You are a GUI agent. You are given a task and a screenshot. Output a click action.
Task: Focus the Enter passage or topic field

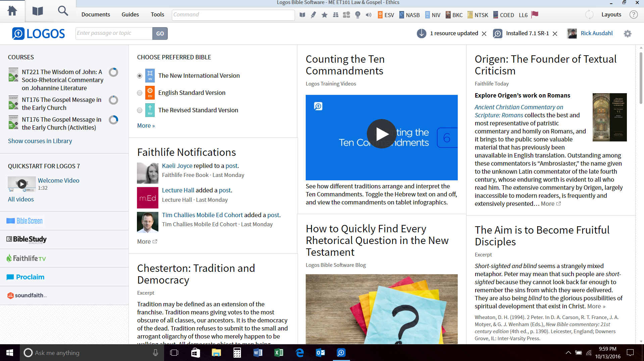[114, 34]
